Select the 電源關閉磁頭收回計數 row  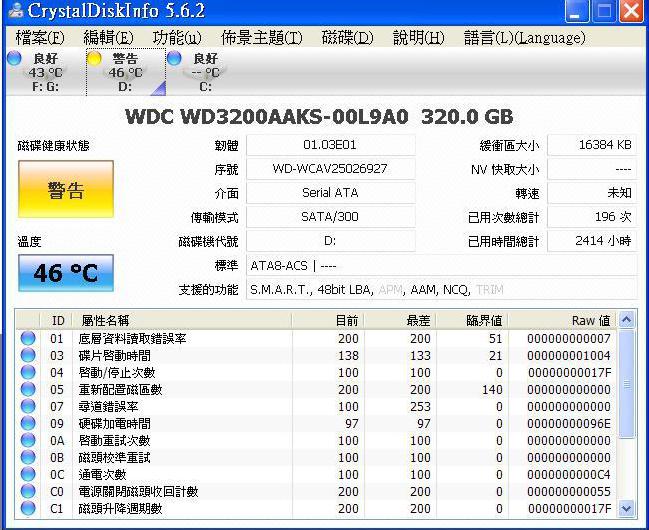(316, 491)
